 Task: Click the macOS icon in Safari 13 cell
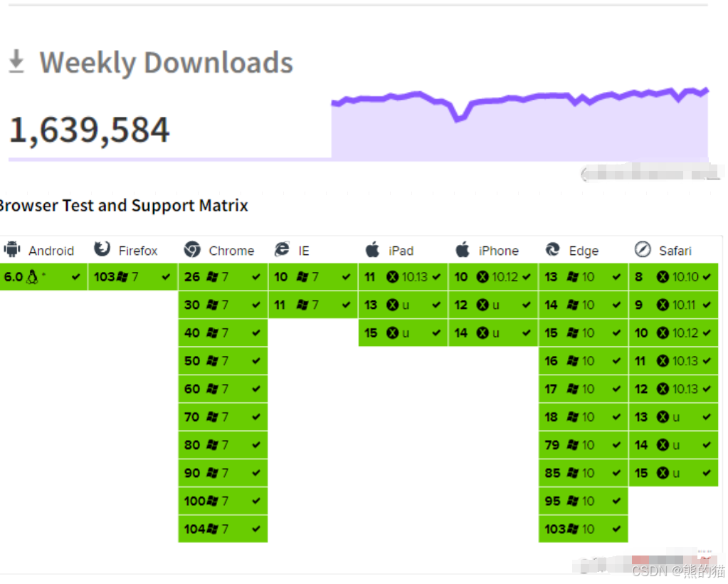(x=663, y=417)
